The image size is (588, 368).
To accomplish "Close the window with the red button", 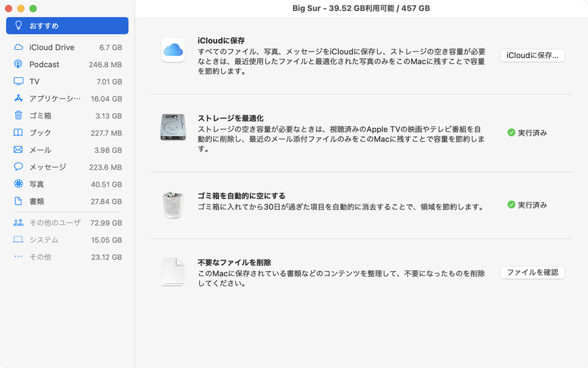I will [x=9, y=8].
